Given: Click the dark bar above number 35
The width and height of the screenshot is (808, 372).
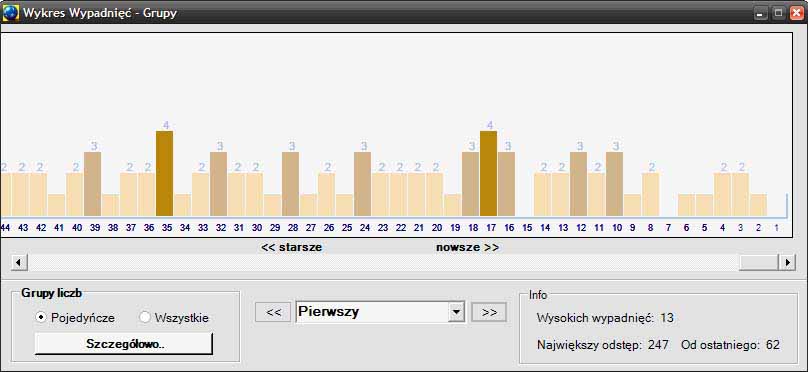Looking at the screenshot, I should [x=164, y=174].
